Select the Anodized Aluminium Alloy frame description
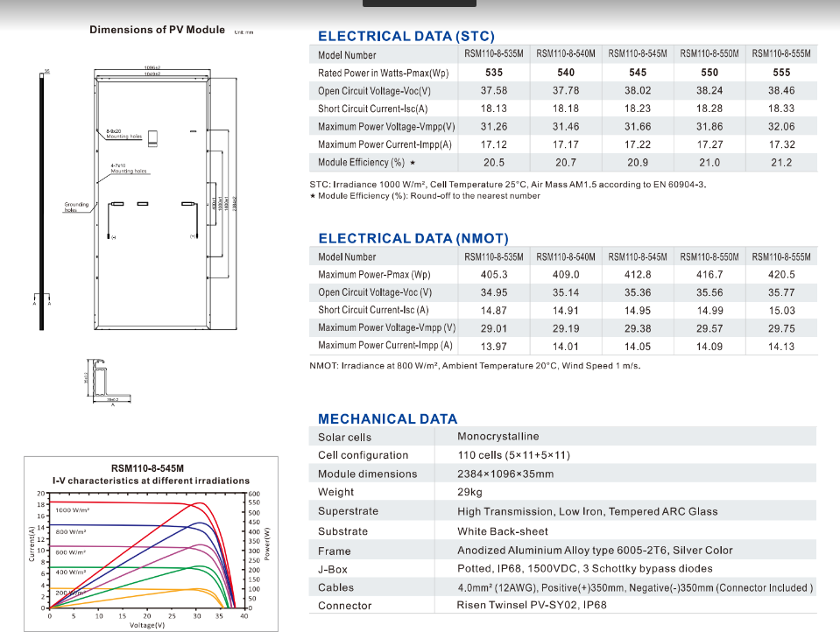This screenshot has width=840, height=639. point(595,551)
